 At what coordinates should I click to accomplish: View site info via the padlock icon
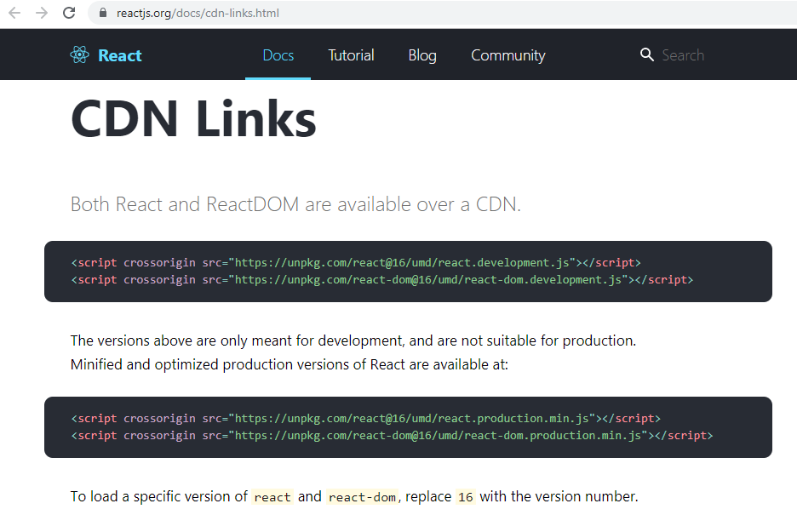(x=103, y=13)
